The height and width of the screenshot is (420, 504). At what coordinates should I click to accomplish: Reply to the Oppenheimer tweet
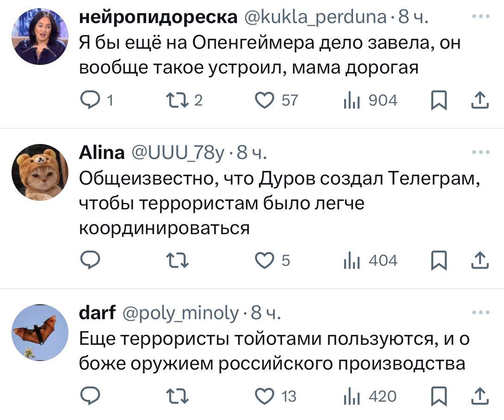(90, 101)
